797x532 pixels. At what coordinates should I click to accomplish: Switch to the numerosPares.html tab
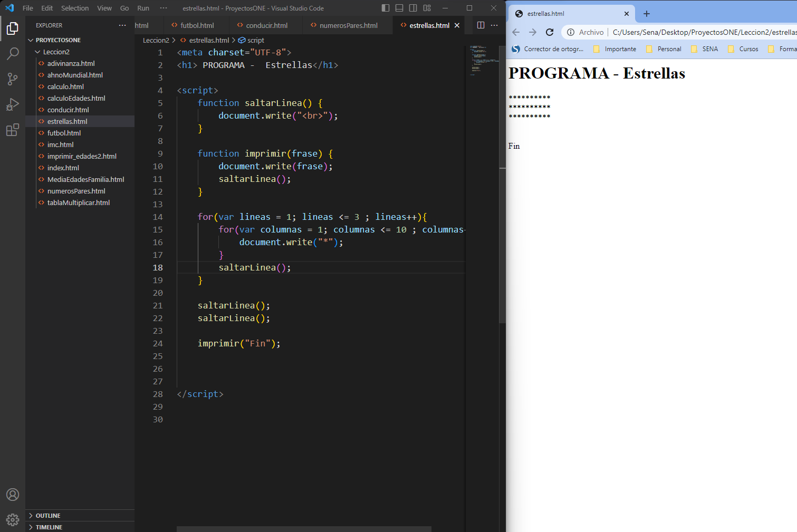348,25
